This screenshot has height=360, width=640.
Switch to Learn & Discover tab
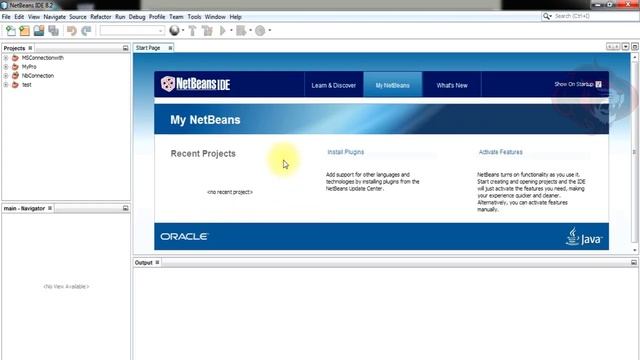[334, 85]
